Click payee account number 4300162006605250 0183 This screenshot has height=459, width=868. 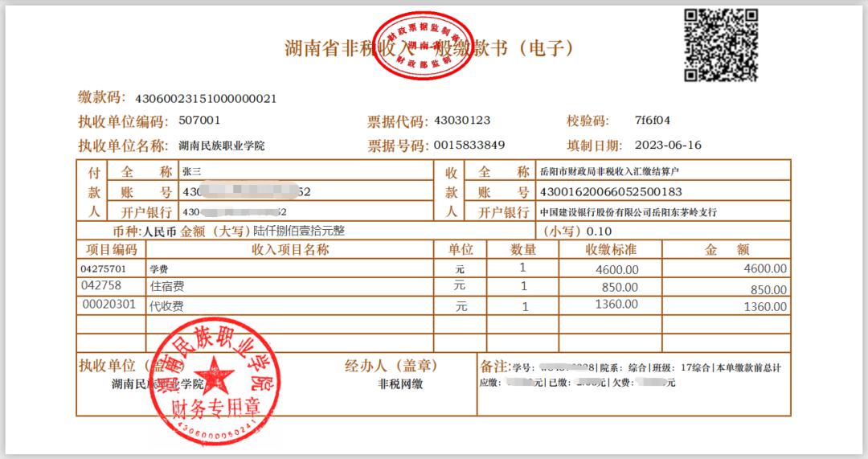(x=611, y=192)
